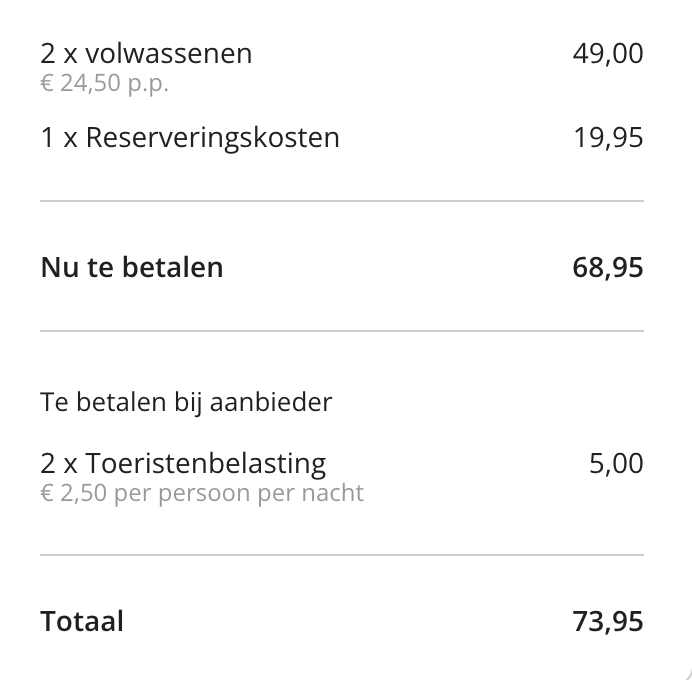
Task: Click the 49,00 adults price
Action: tap(607, 54)
